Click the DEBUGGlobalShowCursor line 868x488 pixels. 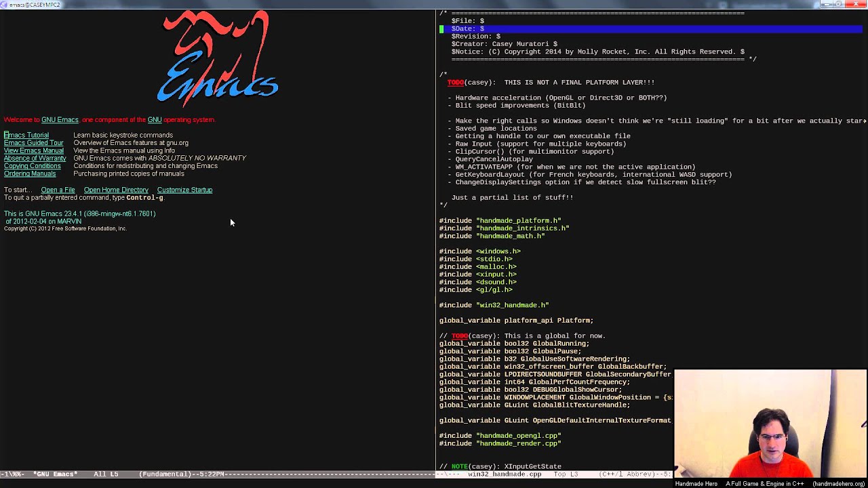[x=531, y=390]
